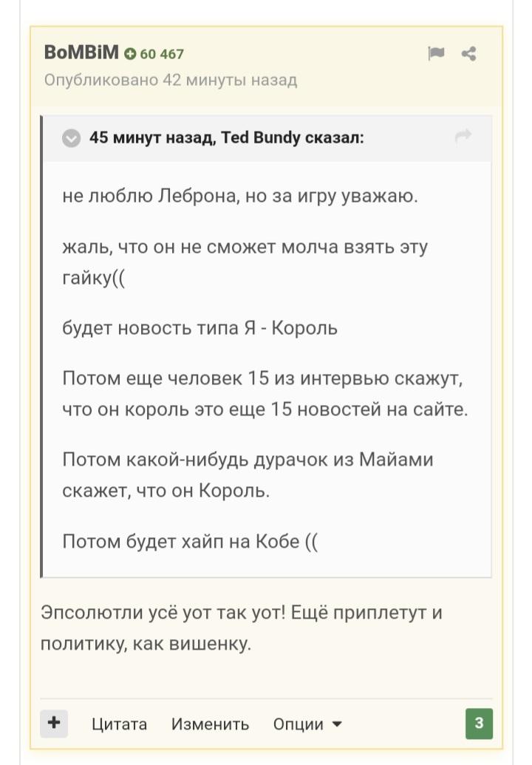Click quoted line 'будет новость типа Я - Король'
This screenshot has width=532, height=765.
[200, 328]
